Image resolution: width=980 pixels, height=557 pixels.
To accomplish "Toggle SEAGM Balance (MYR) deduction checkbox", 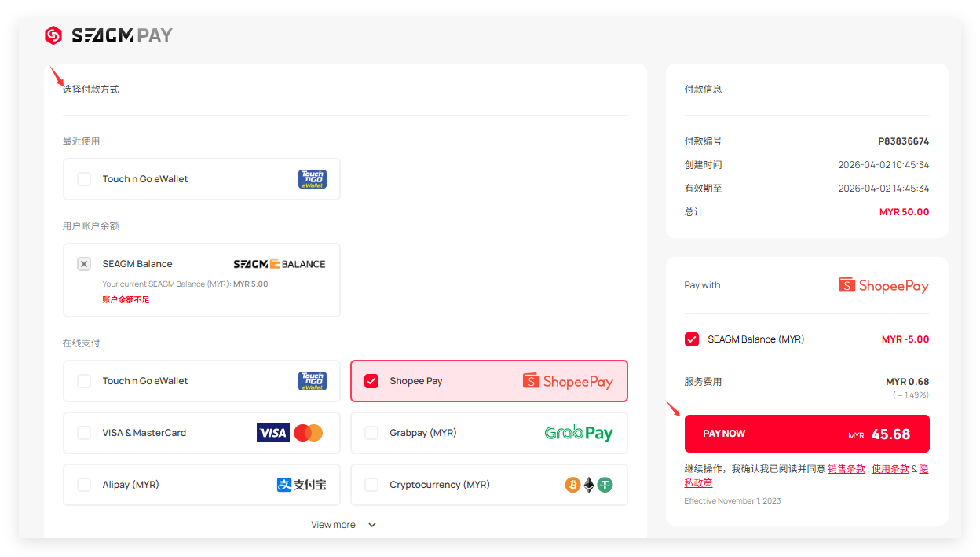I will pyautogui.click(x=692, y=339).
